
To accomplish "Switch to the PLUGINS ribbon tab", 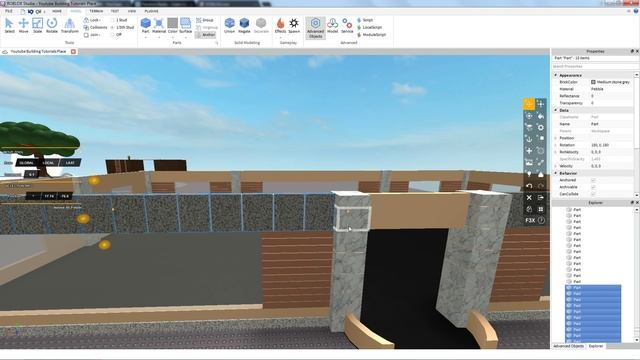I will (x=151, y=11).
